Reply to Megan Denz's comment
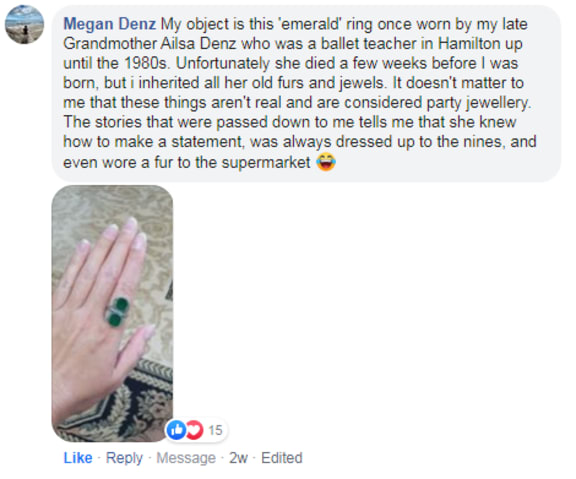576x479 pixels. click(124, 458)
